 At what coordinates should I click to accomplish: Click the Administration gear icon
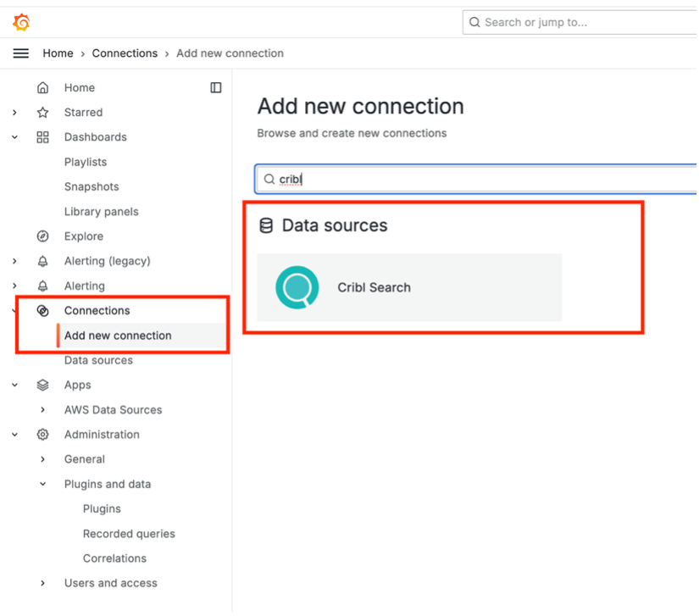coord(43,435)
